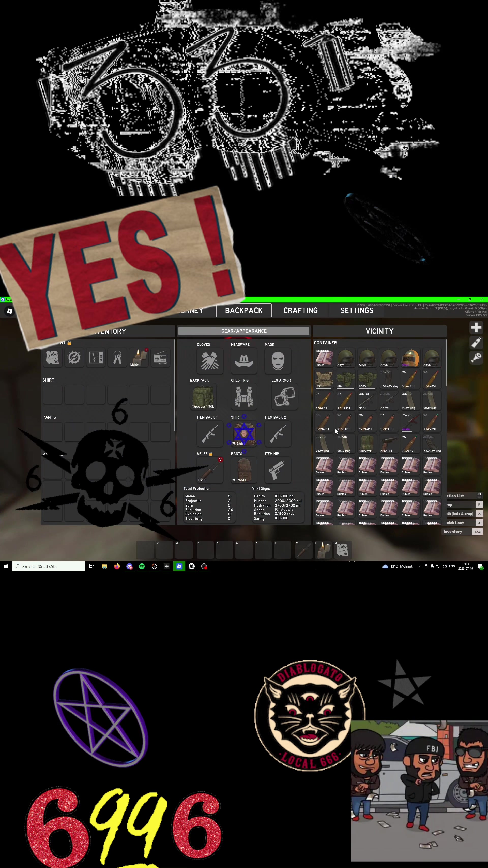Click the Quick Loot Z key button
This screenshot has height=868, width=488.
coord(479,523)
